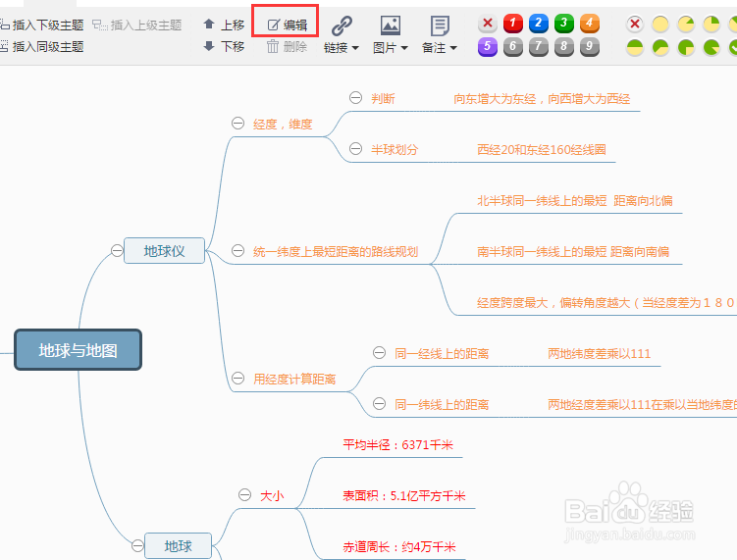This screenshot has height=560, width=737.
Task: Insert a sibling topic with 插入同级主题
Action: 42,46
